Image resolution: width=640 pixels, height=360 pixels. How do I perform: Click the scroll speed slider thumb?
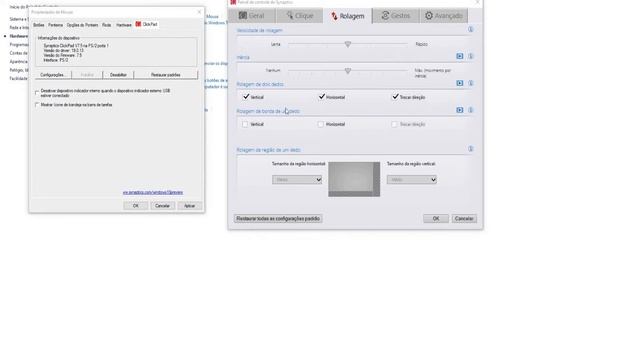pos(348,44)
